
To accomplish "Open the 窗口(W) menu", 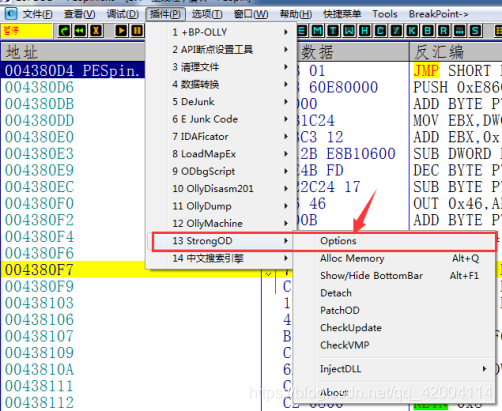I will [251, 14].
